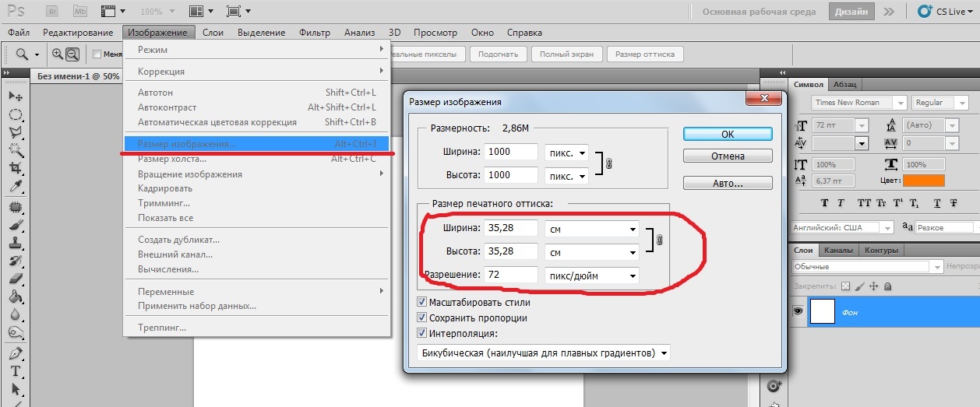Click the Zoom In magnifier icon
Image resolution: width=980 pixels, height=407 pixels.
(58, 54)
